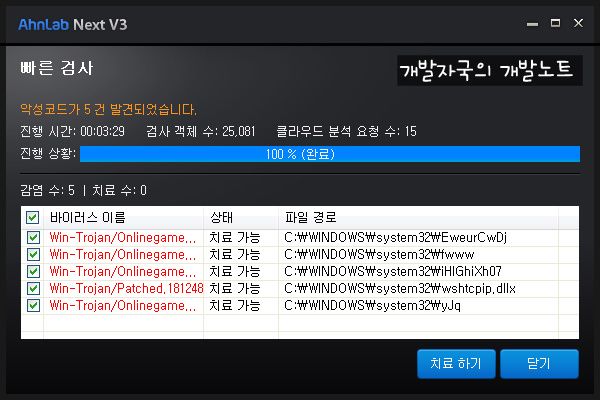Click the 악성코드가 5 건 발견되었습니다 message
Viewport: 600px width, 400px height.
108,110
